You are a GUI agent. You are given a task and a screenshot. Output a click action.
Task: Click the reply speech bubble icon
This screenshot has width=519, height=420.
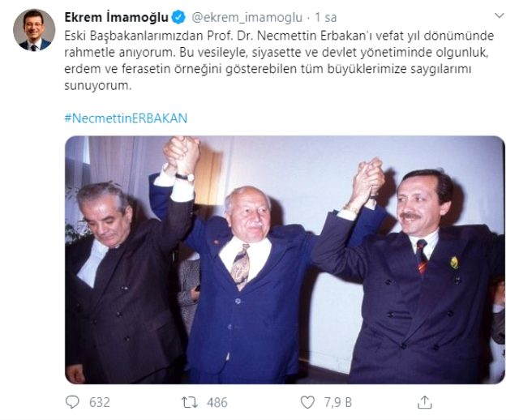tap(72, 402)
